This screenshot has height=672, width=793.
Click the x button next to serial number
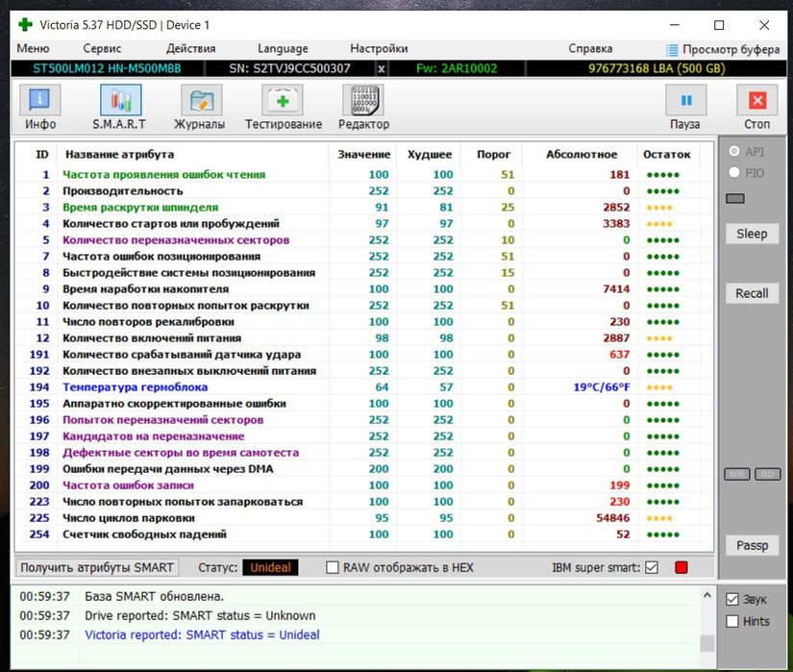pyautogui.click(x=382, y=69)
